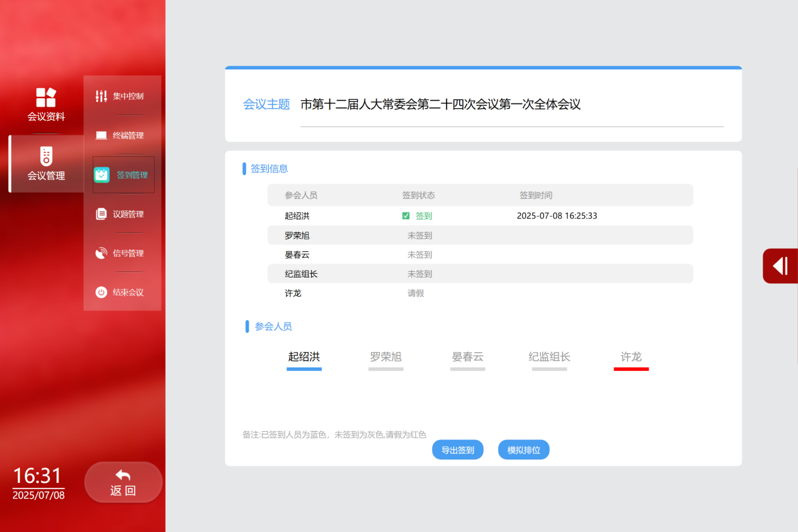Select attendee 许龙 in the 参会人员 section
The image size is (798, 532).
(x=631, y=357)
